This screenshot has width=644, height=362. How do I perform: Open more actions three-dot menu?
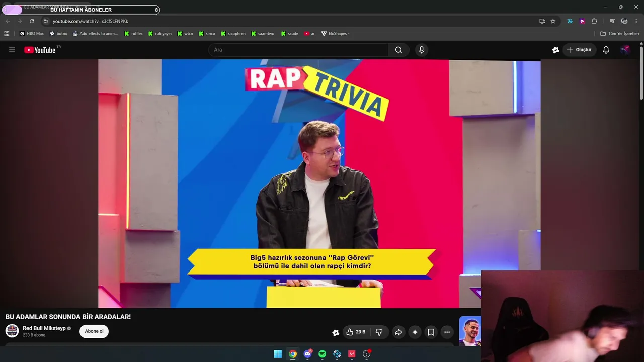[447, 332]
